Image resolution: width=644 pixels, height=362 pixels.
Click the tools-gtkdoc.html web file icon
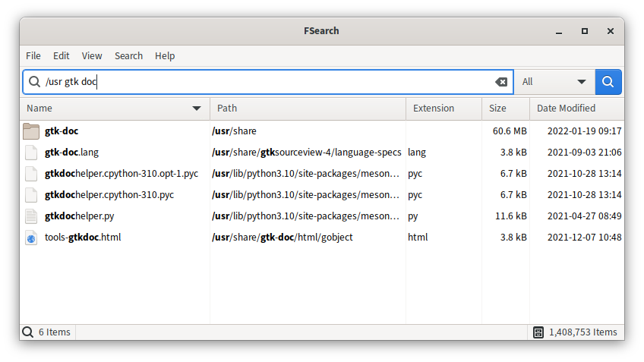click(x=31, y=238)
